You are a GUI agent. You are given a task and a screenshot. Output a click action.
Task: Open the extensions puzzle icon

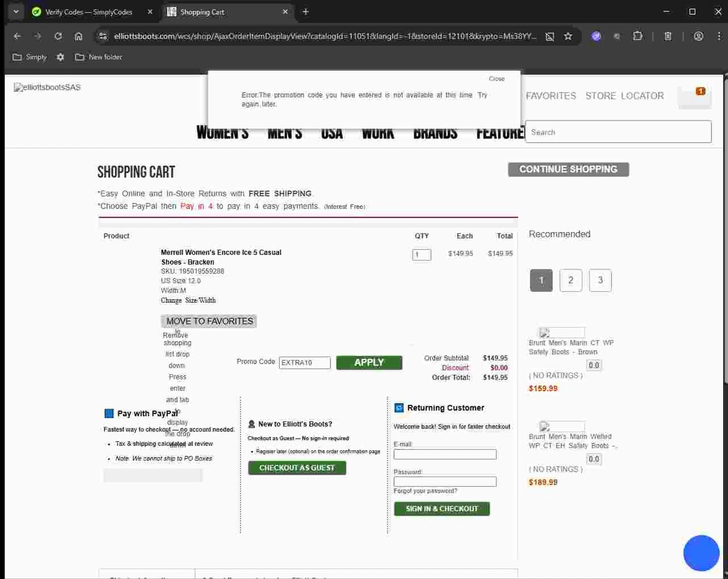638,36
